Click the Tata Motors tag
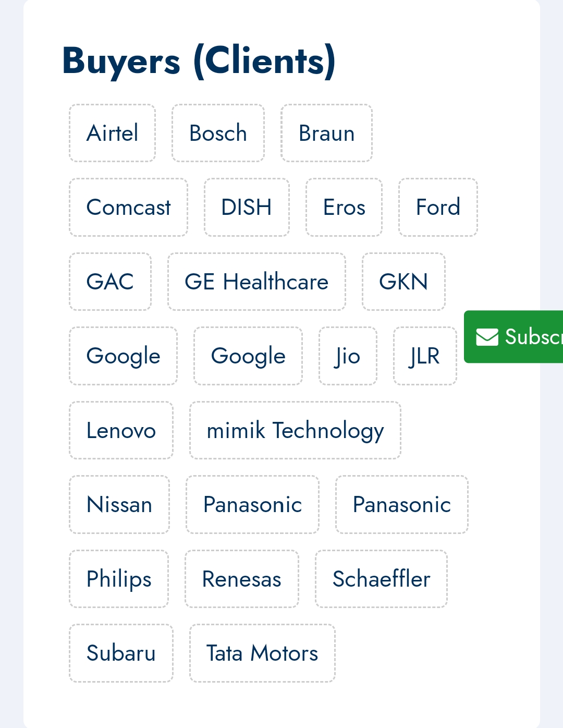This screenshot has width=563, height=728. click(x=262, y=653)
